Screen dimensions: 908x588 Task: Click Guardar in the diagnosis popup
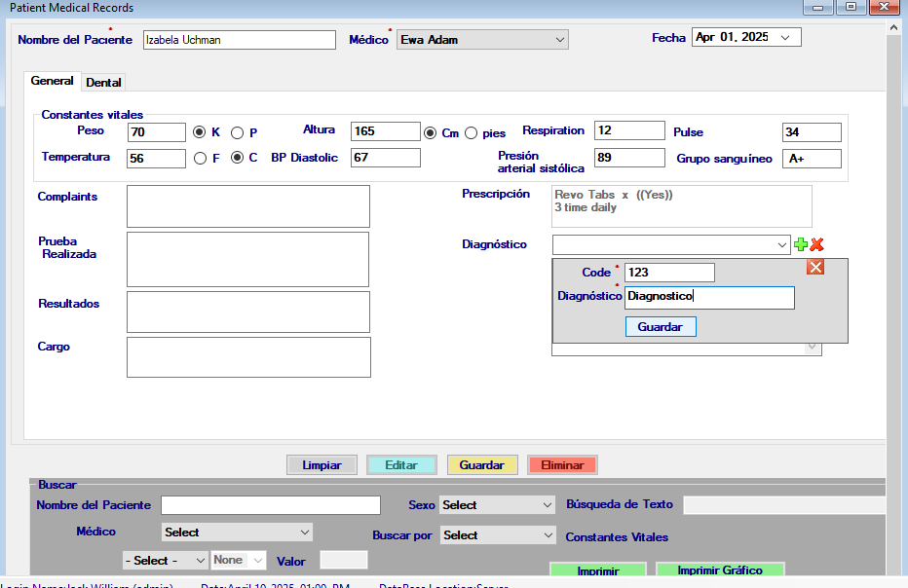(660, 327)
